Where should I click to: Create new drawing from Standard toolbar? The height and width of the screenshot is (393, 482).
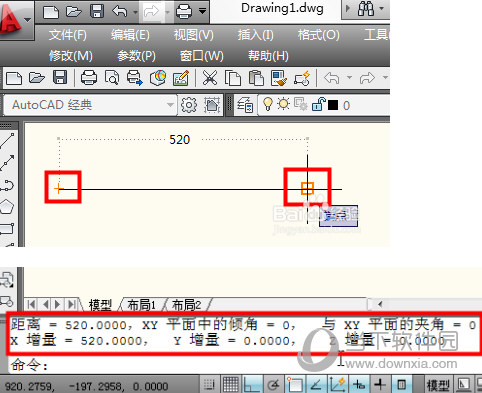(x=14, y=78)
